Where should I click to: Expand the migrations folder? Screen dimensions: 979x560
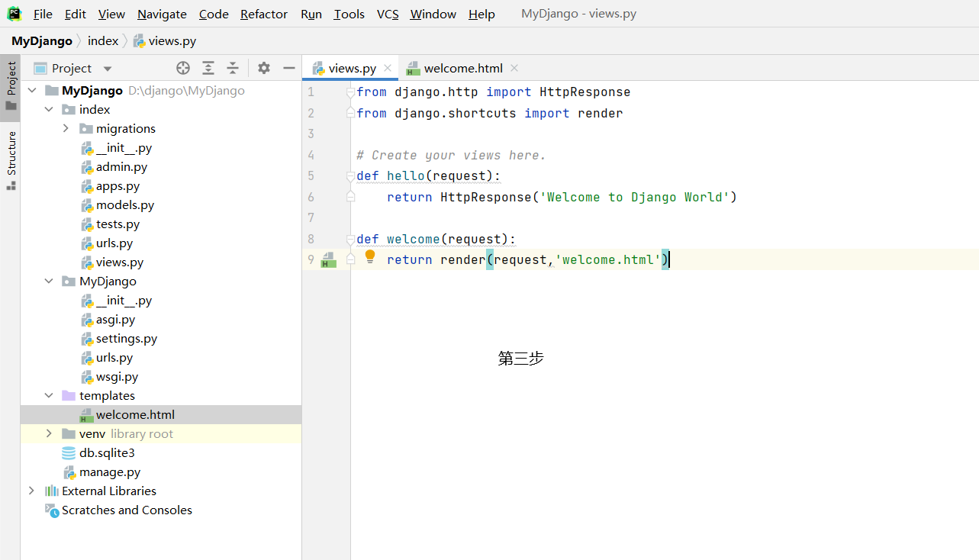[66, 128]
